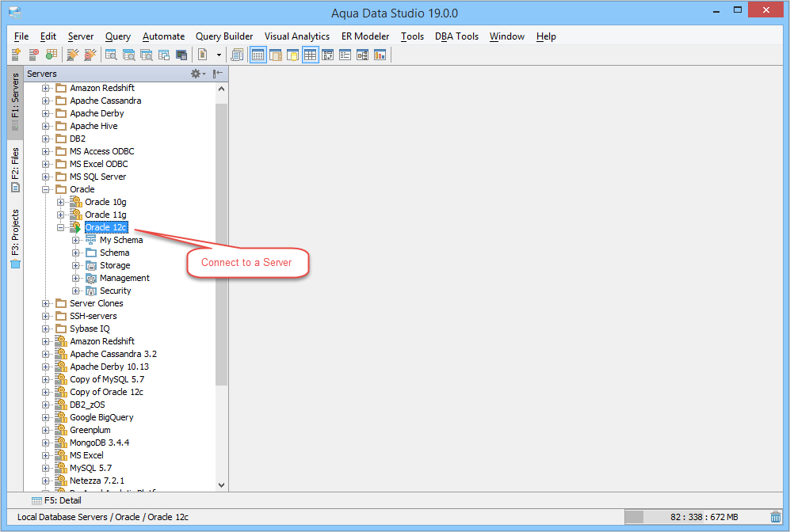Select the Schema folder under Oracle 12c
The height and width of the screenshot is (532, 790).
coord(114,253)
